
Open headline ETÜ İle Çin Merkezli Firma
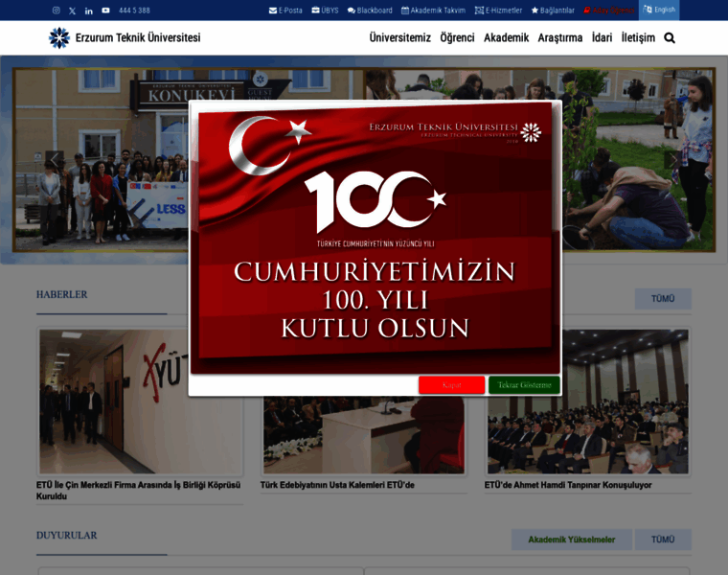tap(139, 491)
